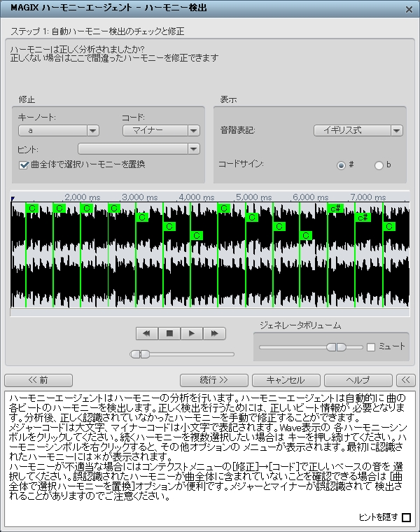This screenshot has width=420, height=532.
Task: Start playback with the play button
Action: tap(192, 333)
